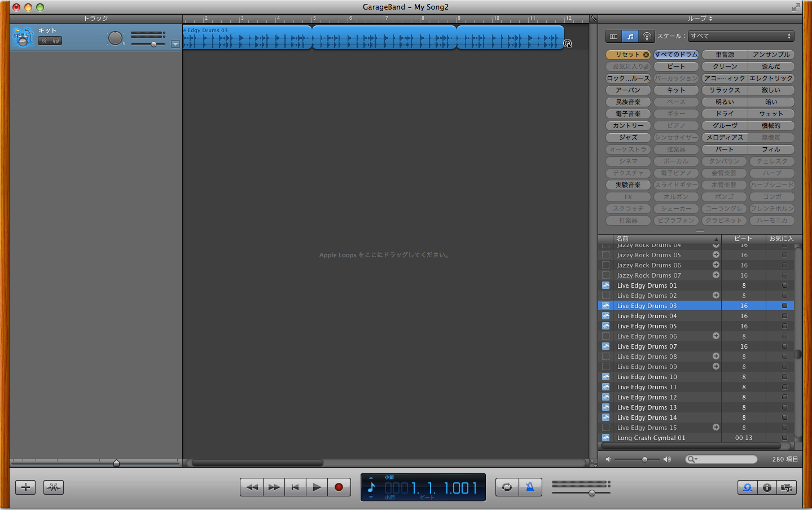Mark Live Edgy Drums 04 as favorite
Image resolution: width=812 pixels, height=510 pixels.
784,316
